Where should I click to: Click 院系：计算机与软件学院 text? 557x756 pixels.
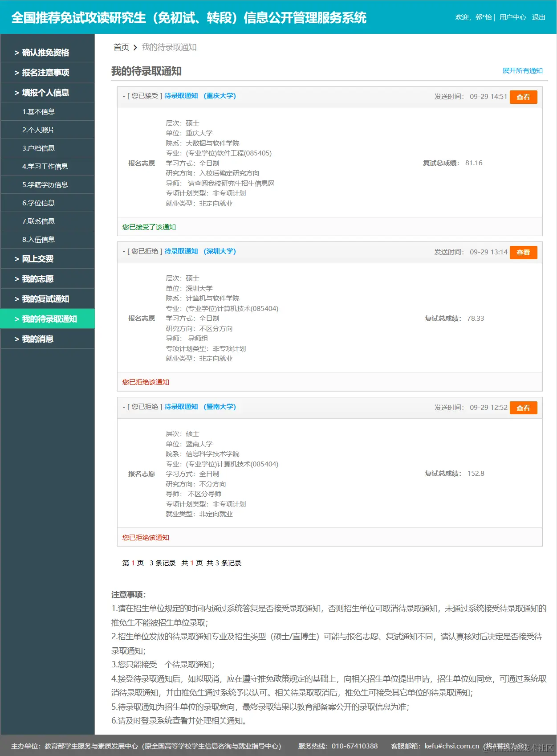point(203,298)
